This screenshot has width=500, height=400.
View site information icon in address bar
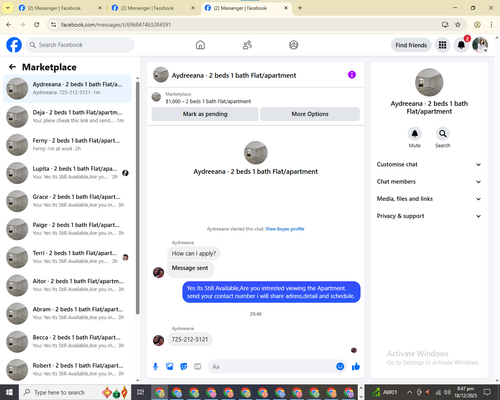54,25
